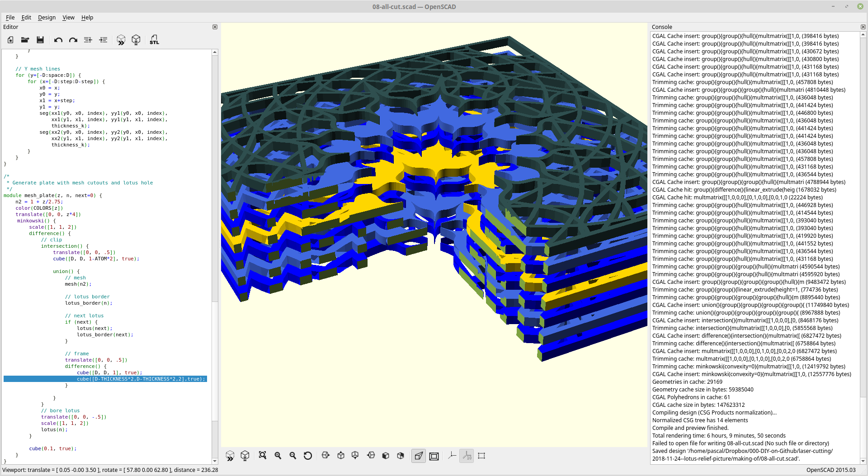Open the View menu
Viewport: 868px width, 476px height.
[x=68, y=18]
